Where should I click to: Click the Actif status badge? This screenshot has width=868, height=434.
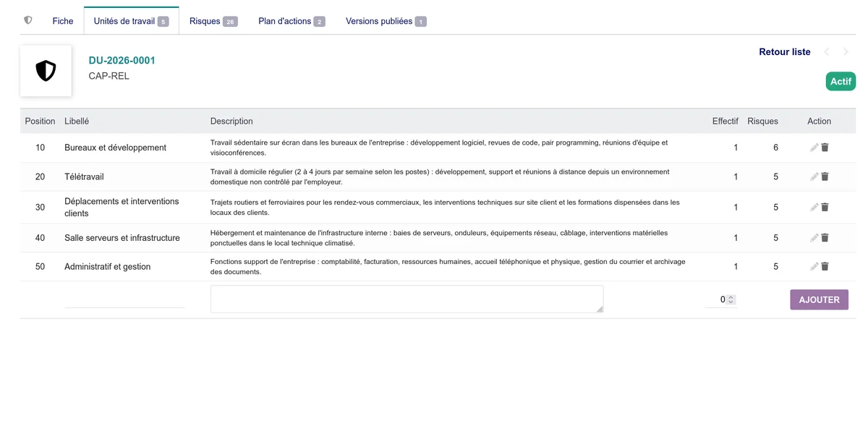841,82
